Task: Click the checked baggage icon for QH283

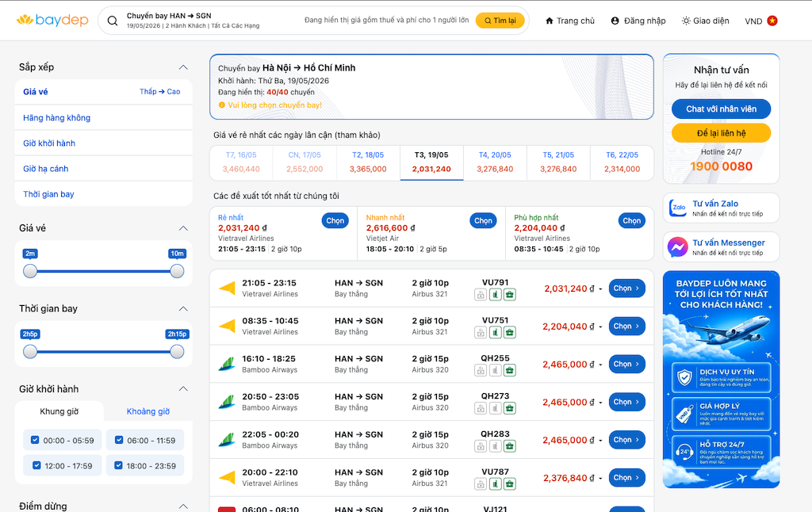Action: [x=495, y=445]
